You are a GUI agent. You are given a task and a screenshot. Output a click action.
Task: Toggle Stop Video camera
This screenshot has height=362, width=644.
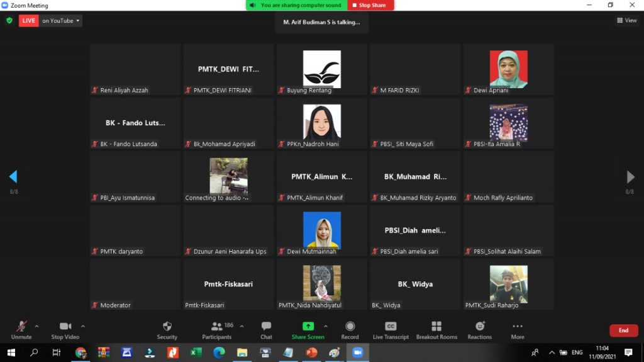(x=65, y=327)
